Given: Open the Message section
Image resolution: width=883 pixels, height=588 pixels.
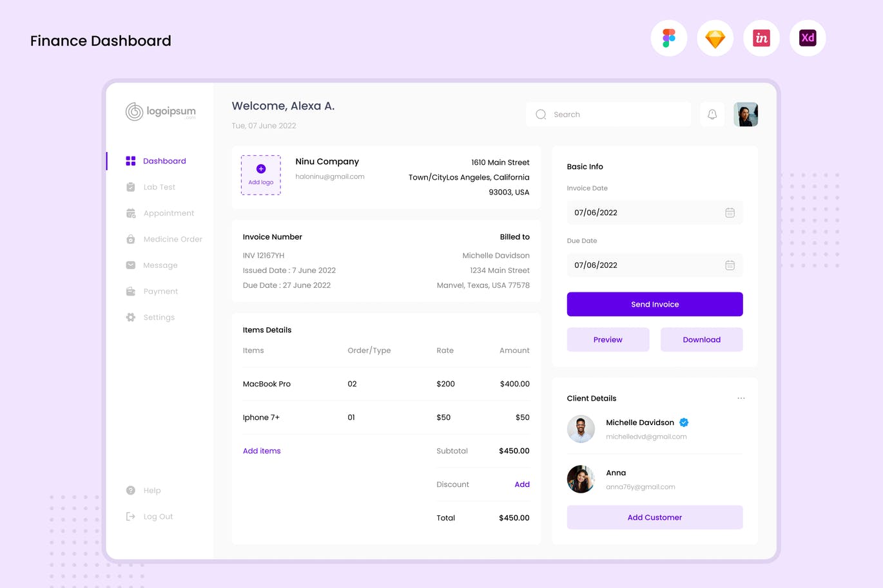Looking at the screenshot, I should pos(160,265).
